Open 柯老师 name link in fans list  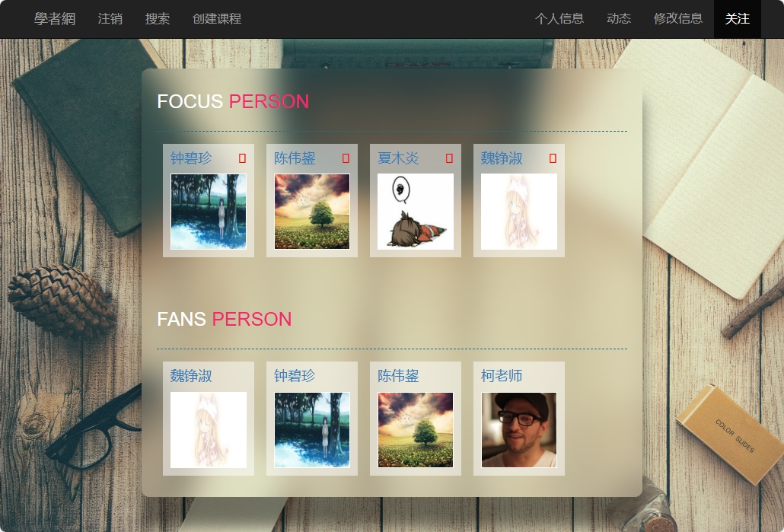tap(502, 376)
